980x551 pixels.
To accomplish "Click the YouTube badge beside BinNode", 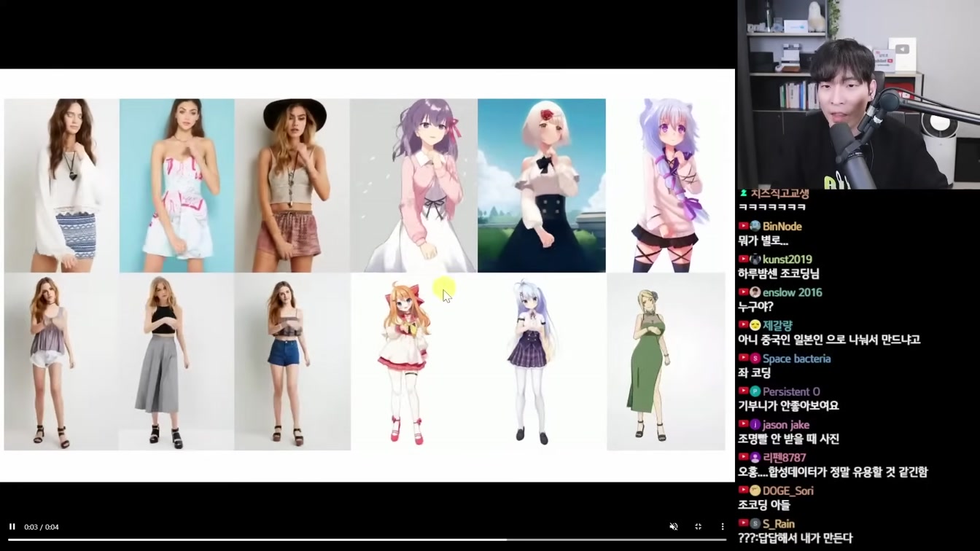I will 744,226.
